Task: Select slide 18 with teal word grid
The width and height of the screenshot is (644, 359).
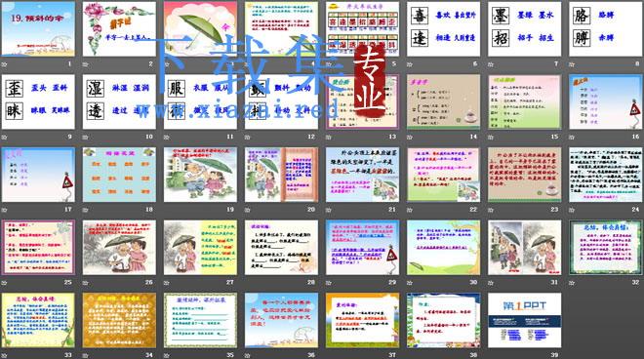Action: pos(119,175)
